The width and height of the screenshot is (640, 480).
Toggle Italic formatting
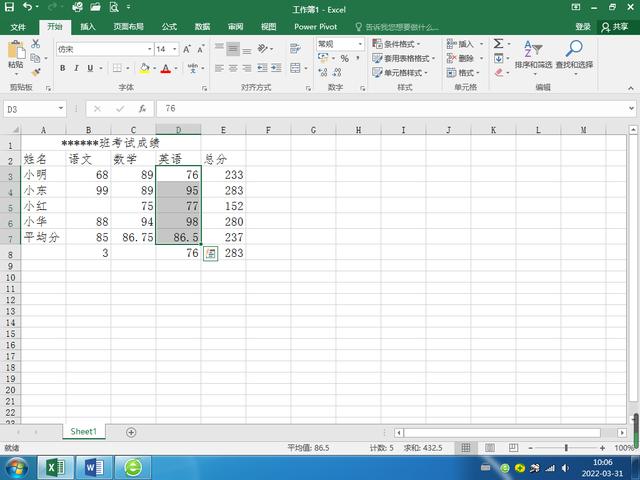[76, 68]
